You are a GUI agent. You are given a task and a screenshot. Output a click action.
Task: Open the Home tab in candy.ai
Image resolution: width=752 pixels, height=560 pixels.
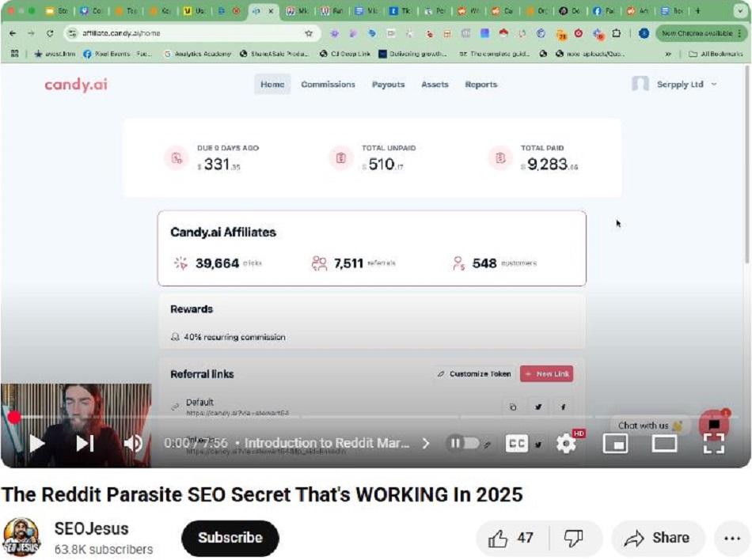click(x=272, y=85)
